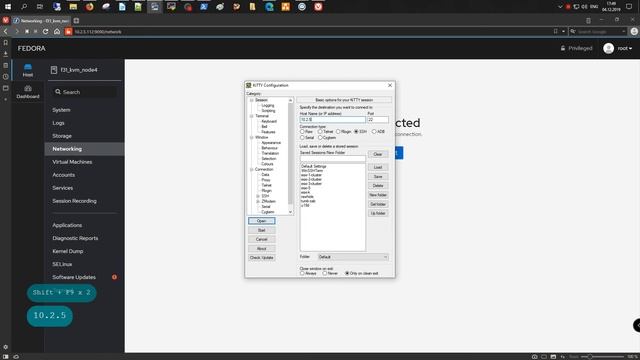
Task: Select Rlogin connection type
Action: coord(338,131)
